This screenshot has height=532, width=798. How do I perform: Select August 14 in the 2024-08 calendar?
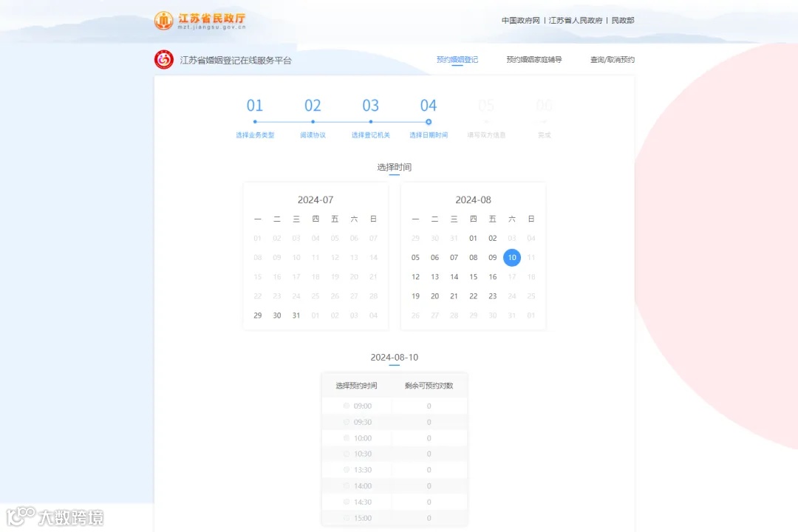(454, 277)
